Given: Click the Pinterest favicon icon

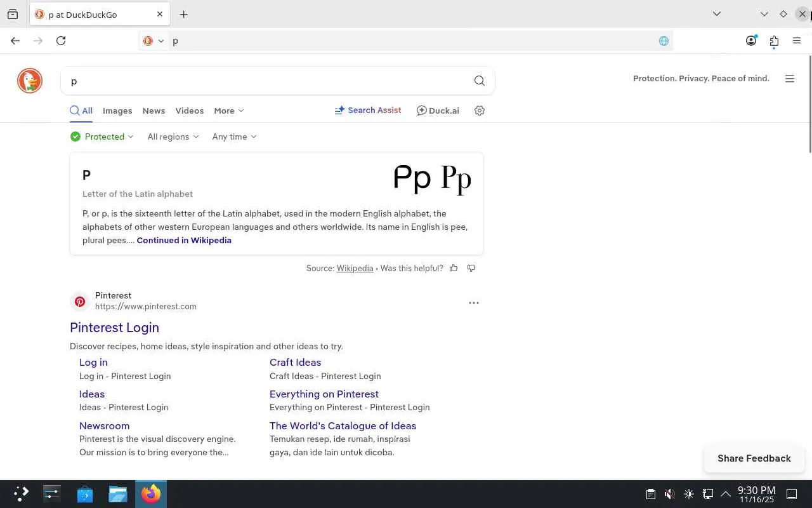Looking at the screenshot, I should (x=80, y=302).
